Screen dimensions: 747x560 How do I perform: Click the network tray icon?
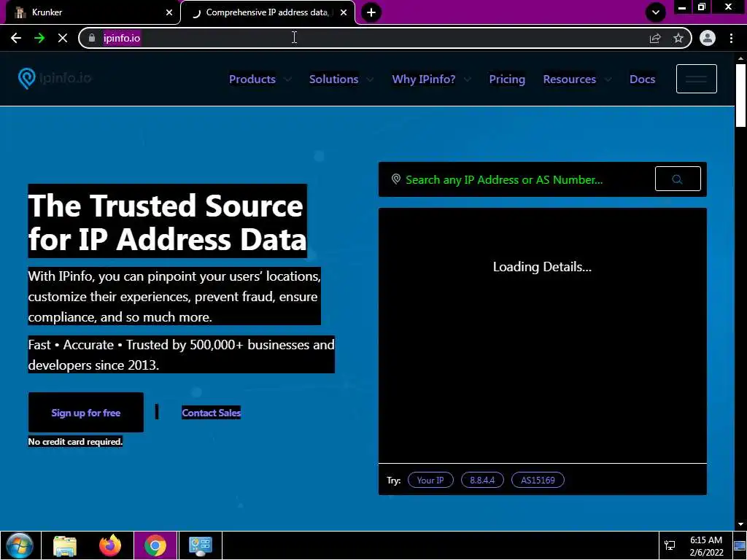670,545
